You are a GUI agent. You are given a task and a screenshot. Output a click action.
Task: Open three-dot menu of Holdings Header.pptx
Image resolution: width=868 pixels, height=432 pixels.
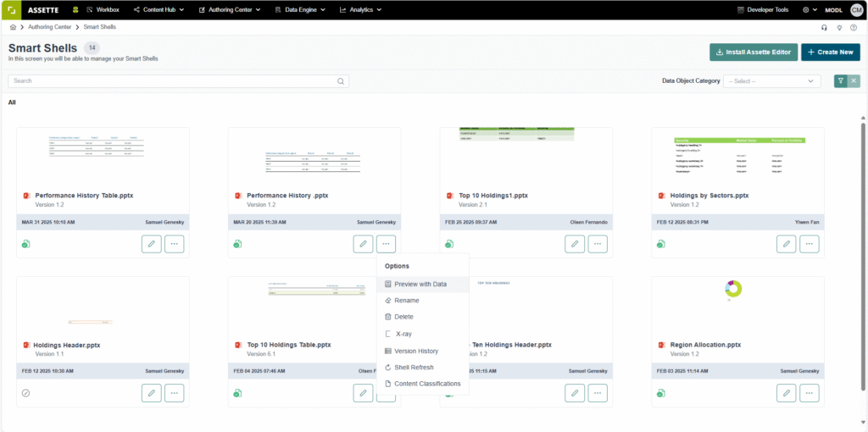pos(175,393)
